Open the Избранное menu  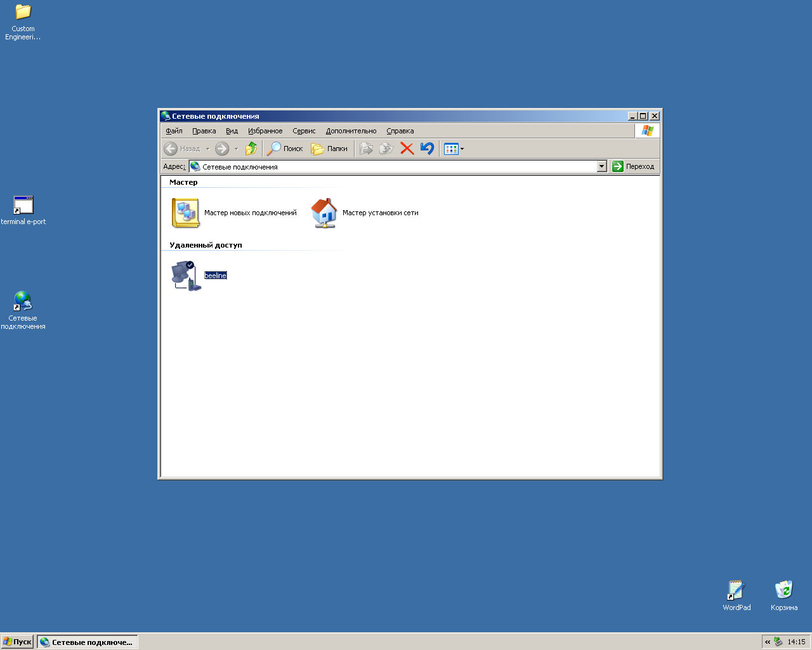click(265, 131)
